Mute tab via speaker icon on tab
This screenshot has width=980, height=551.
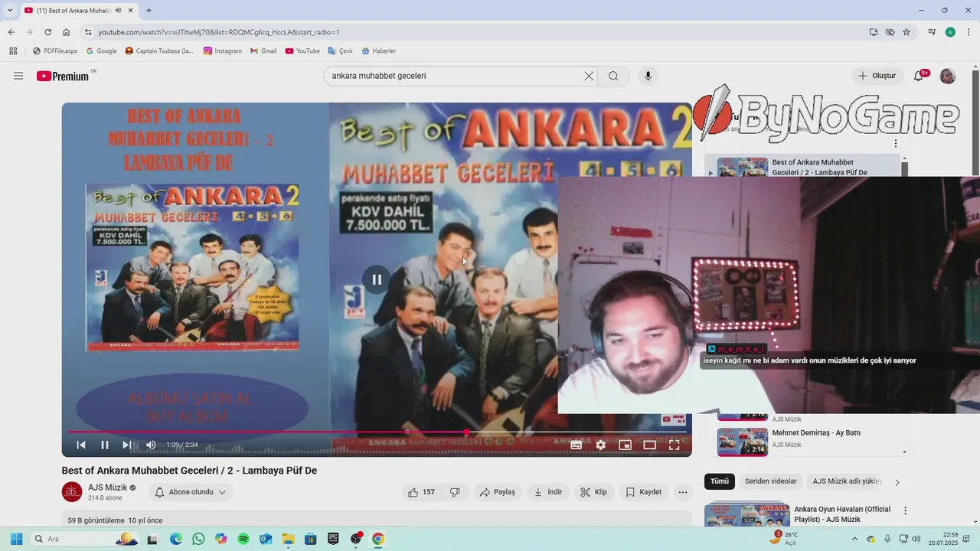118,10
